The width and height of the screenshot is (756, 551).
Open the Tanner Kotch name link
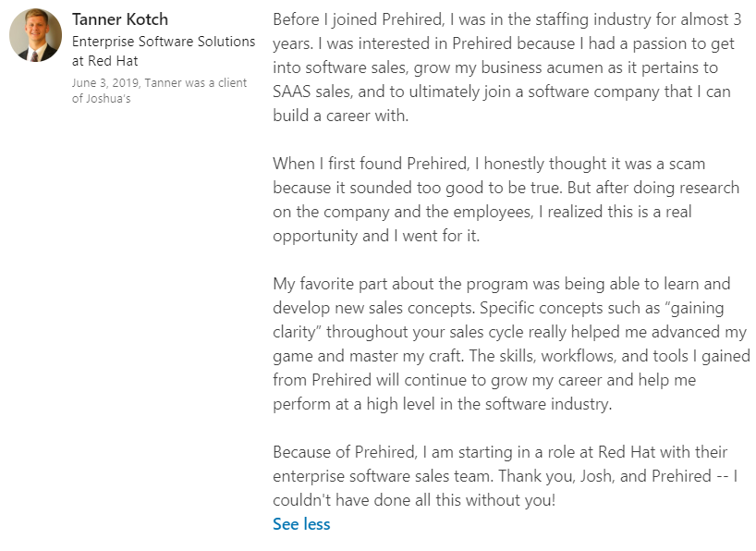coord(118,20)
